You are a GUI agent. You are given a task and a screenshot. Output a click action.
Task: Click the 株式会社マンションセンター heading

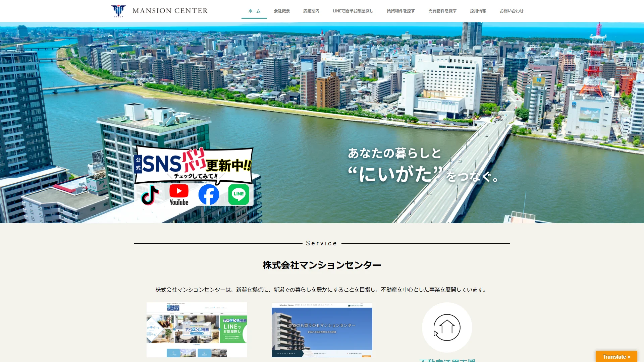pyautogui.click(x=322, y=265)
